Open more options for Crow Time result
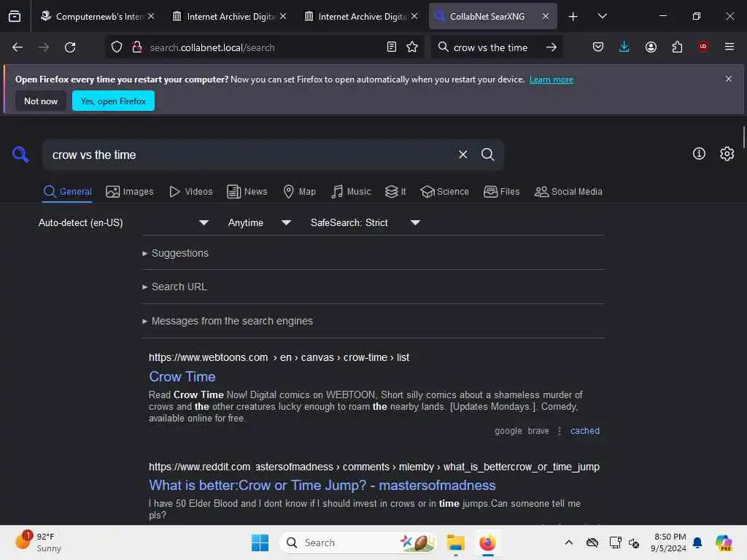747x560 pixels. click(x=560, y=431)
